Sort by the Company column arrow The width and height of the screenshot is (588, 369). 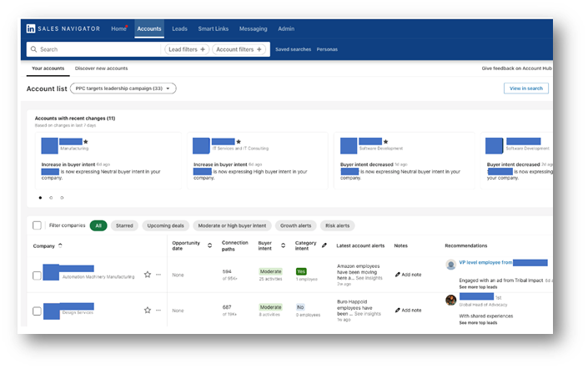click(x=61, y=246)
